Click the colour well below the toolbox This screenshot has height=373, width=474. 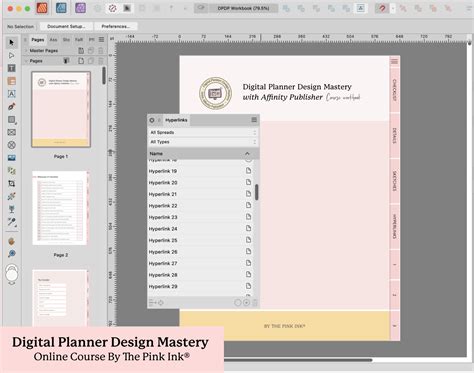click(12, 274)
